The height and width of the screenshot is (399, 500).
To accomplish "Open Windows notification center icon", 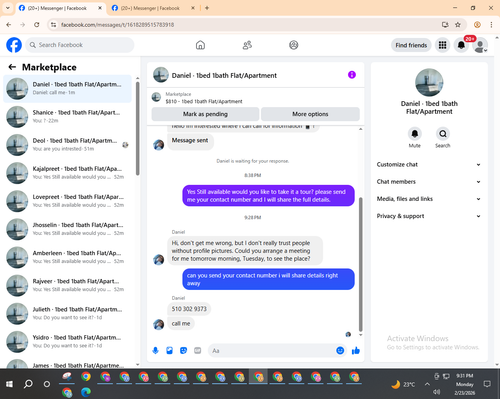I will coord(487,384).
